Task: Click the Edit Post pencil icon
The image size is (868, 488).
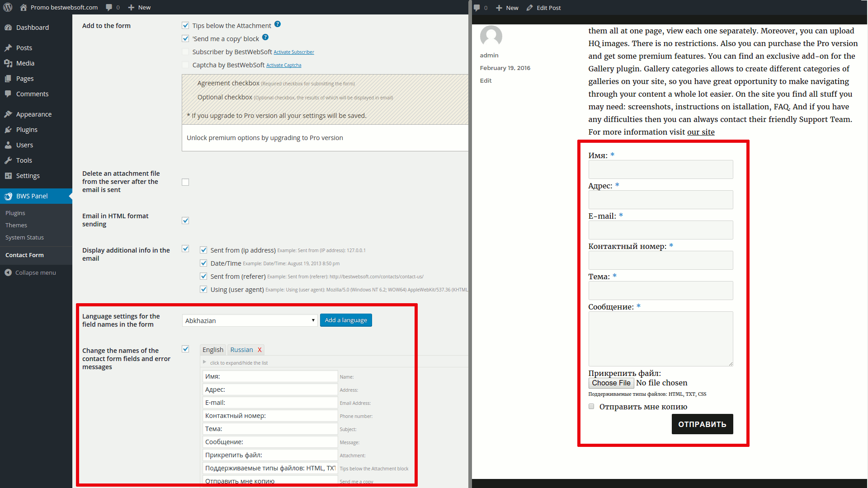Action: [x=530, y=8]
